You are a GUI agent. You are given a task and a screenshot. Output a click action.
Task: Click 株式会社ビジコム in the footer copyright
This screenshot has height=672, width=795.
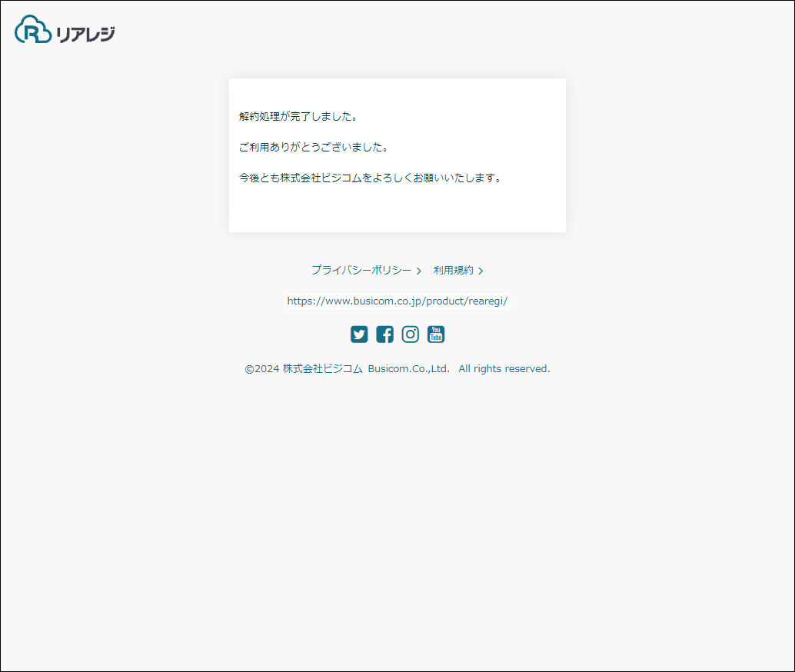point(322,369)
